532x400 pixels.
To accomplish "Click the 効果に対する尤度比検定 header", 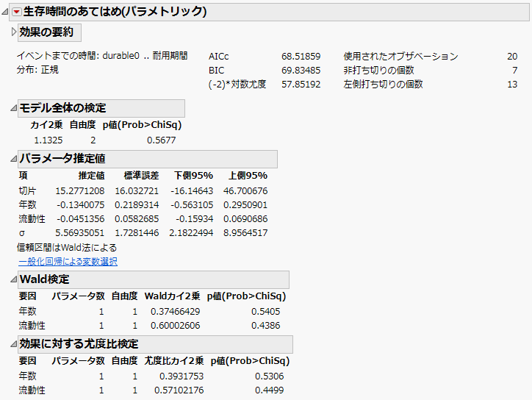I will coord(155,344).
